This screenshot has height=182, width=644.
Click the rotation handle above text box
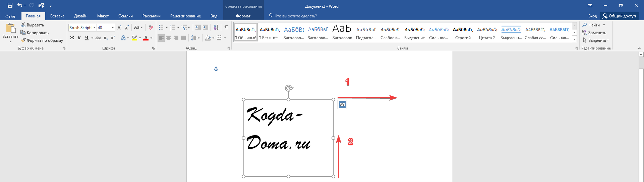coord(289,88)
